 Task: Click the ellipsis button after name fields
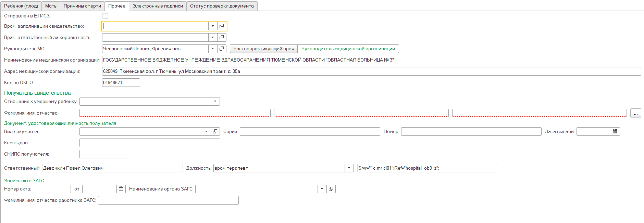(x=635, y=113)
